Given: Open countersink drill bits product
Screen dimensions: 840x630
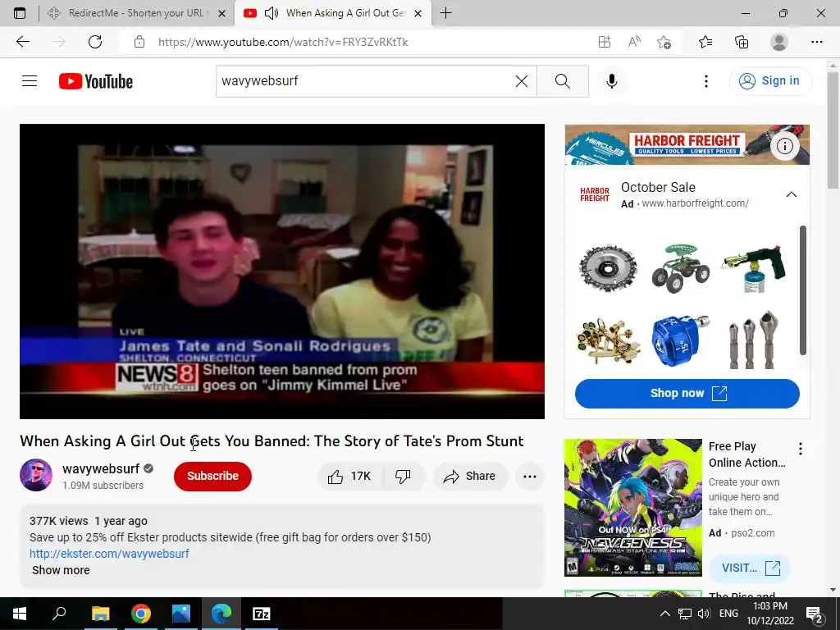Looking at the screenshot, I should coord(754,340).
